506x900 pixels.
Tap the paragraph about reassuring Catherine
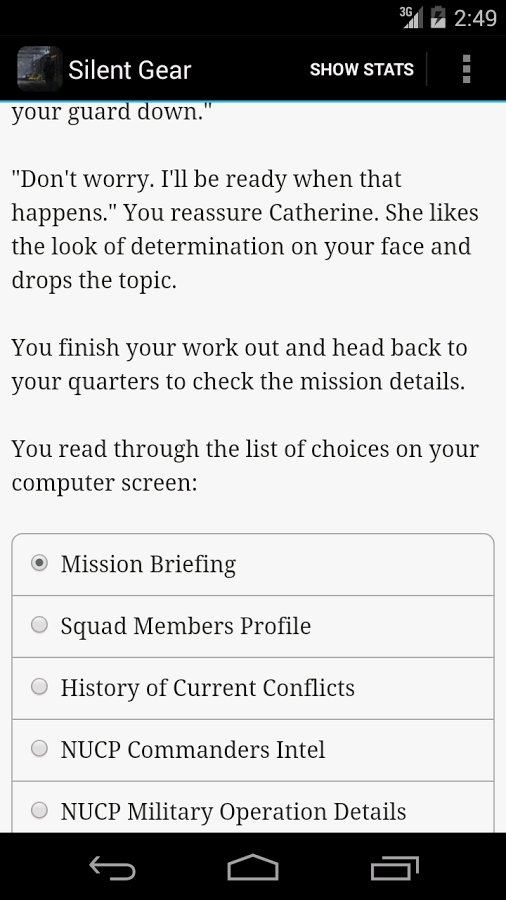[x=245, y=230]
